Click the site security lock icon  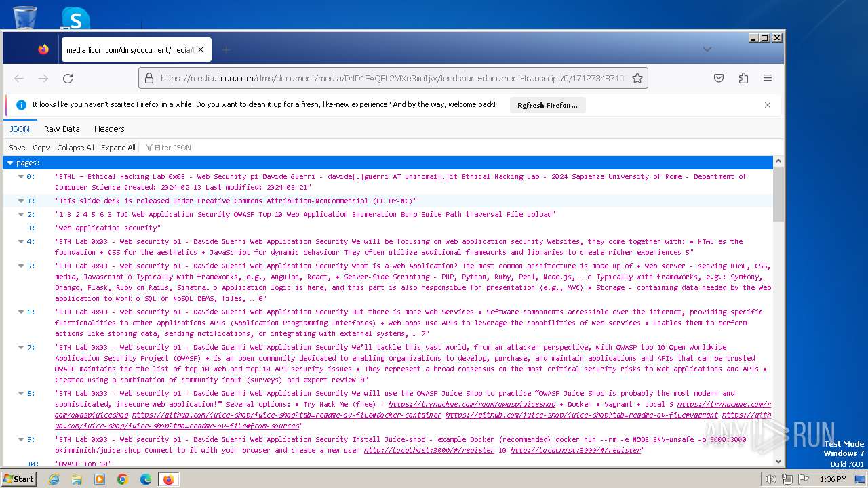point(150,79)
